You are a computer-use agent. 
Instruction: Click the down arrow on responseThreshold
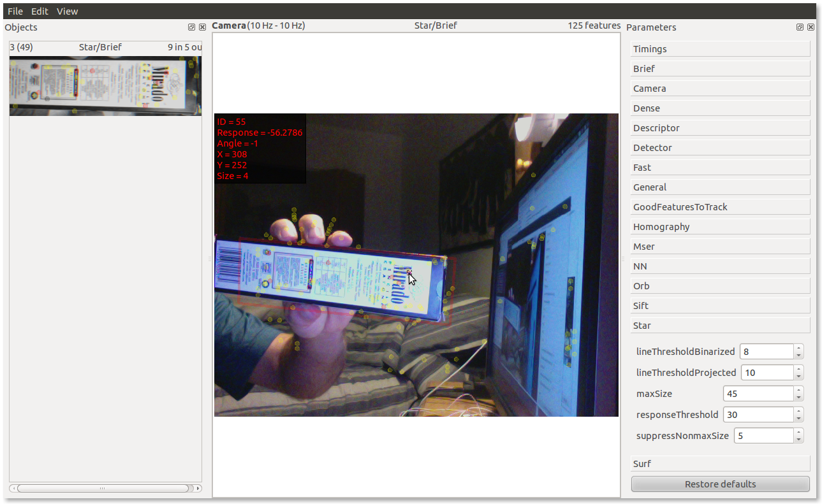click(798, 419)
